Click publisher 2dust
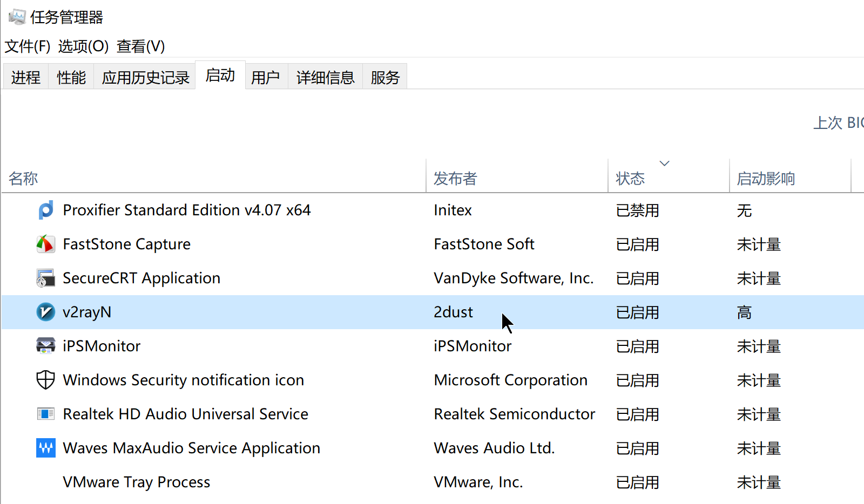This screenshot has width=864, height=504. click(x=454, y=312)
